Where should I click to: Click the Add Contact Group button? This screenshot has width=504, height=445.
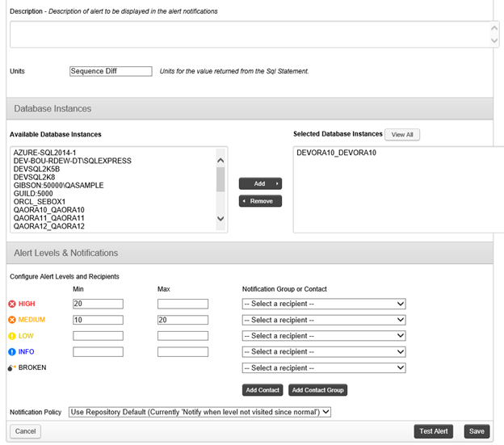tap(318, 390)
